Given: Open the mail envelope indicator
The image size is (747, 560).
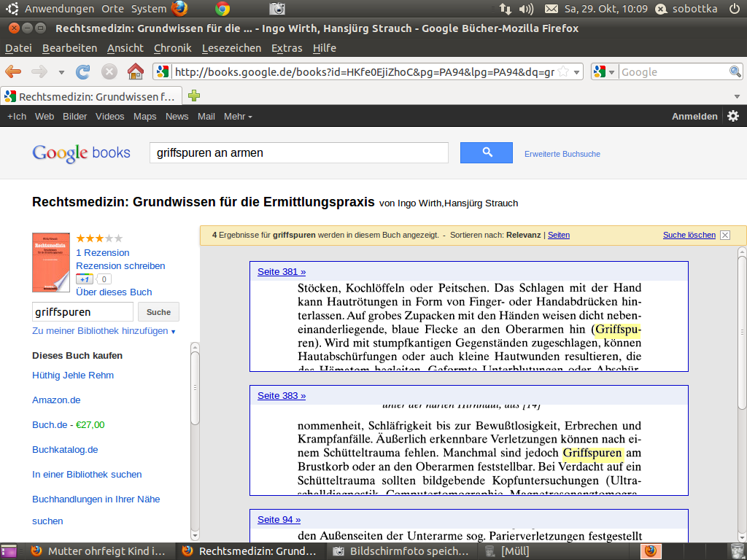Looking at the screenshot, I should coord(551,9).
